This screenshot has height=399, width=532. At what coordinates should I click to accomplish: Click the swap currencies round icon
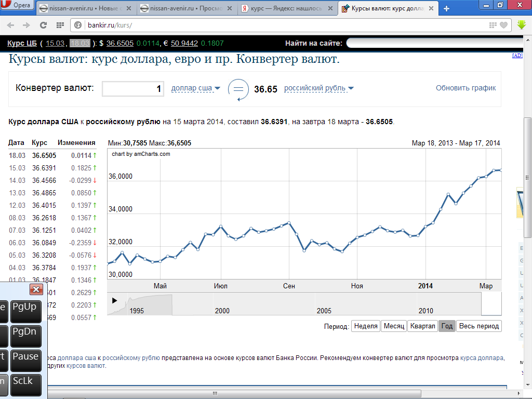[238, 89]
